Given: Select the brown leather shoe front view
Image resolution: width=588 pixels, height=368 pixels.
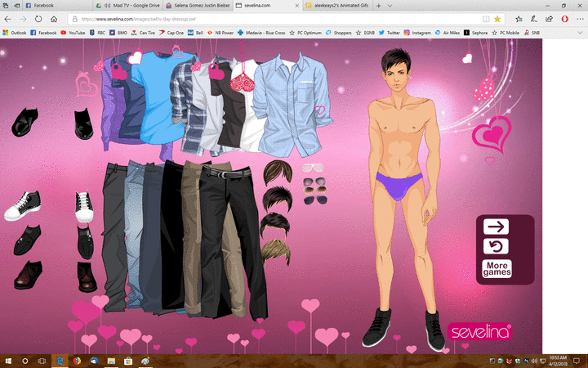Looking at the screenshot, I should click(87, 276).
